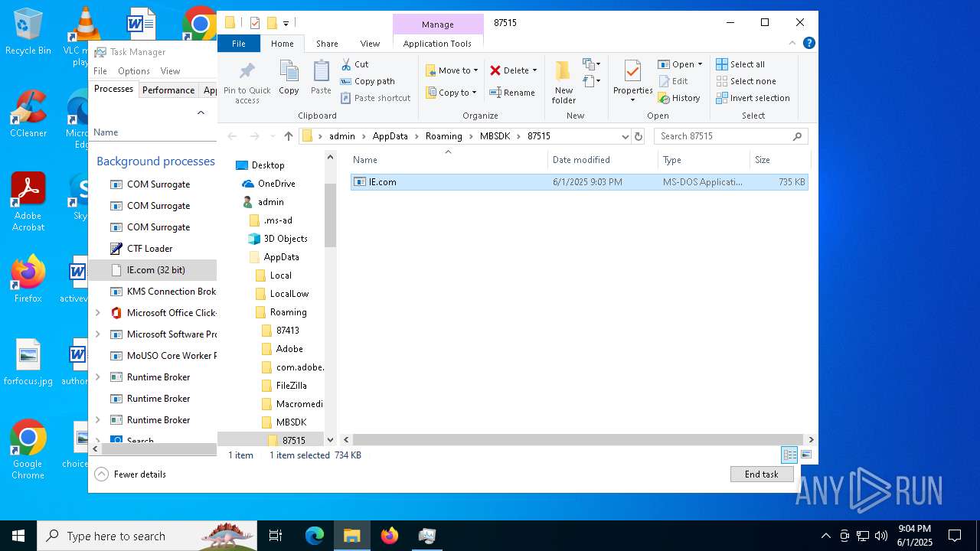Viewport: 980px width, 551px height.
Task: Open Firefox from the taskbar
Action: point(390,536)
